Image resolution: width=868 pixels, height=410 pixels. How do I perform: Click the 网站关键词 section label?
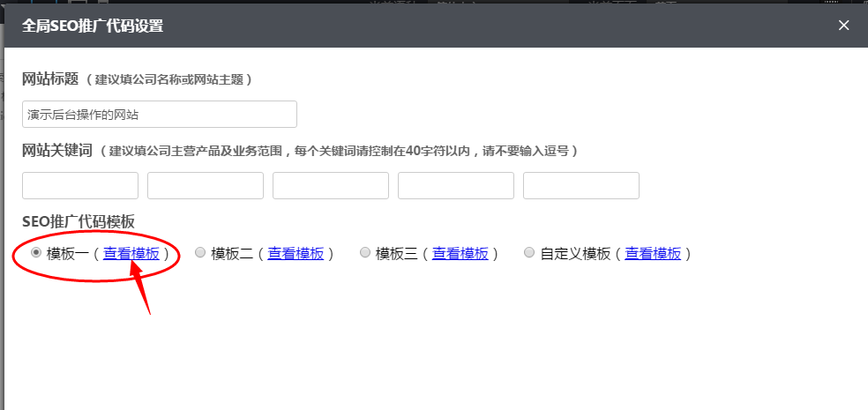click(x=56, y=151)
